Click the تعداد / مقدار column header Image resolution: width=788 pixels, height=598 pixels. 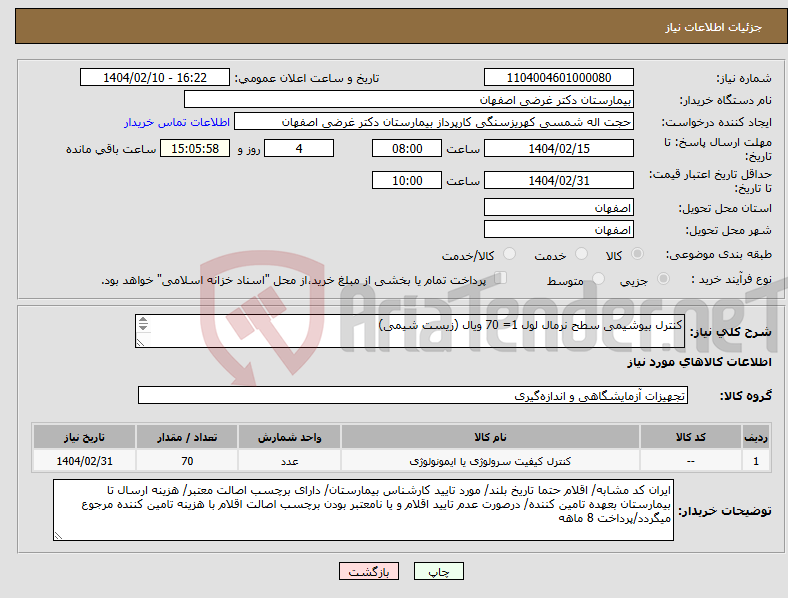pos(187,437)
